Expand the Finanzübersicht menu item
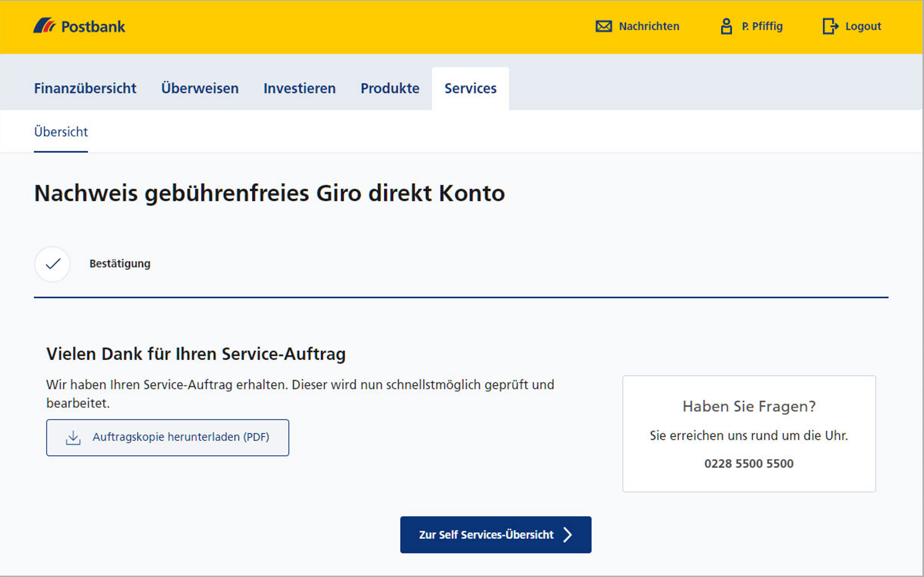Image resolution: width=924 pixels, height=577 pixels. [86, 87]
